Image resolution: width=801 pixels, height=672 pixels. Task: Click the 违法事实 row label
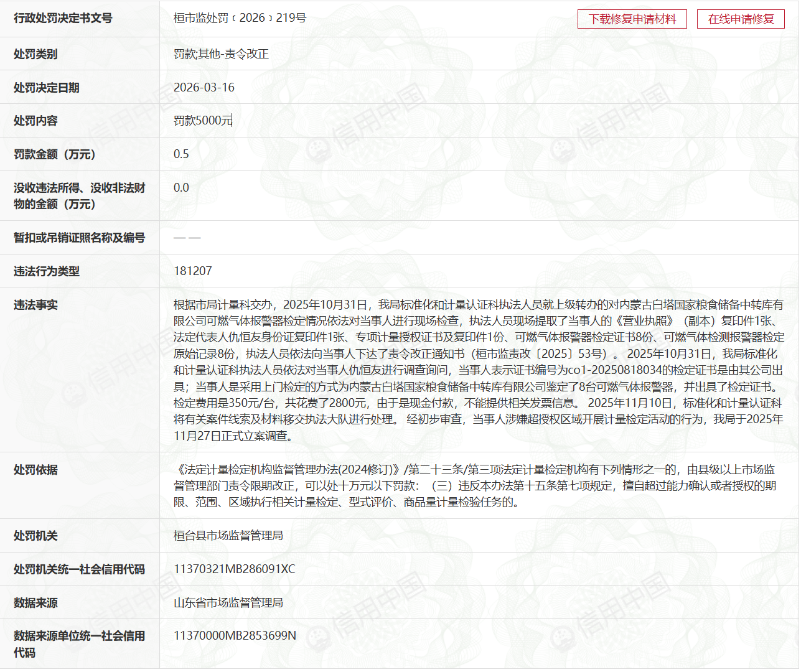(35, 305)
